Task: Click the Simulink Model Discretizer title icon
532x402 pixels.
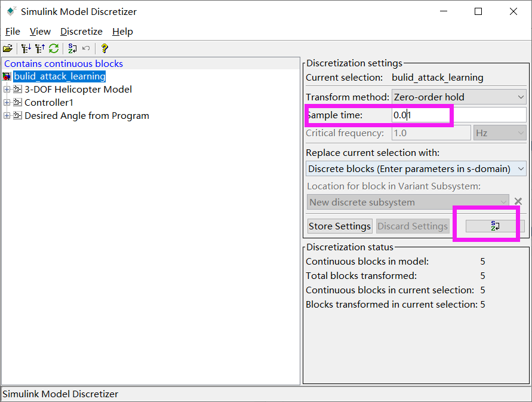Action: [11, 11]
